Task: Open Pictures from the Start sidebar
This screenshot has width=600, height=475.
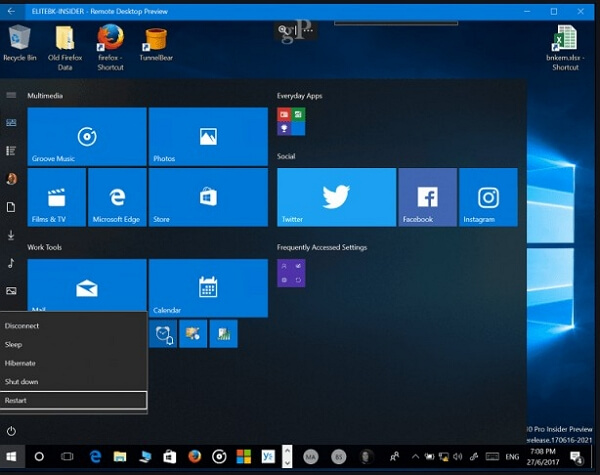Action: coord(11,291)
